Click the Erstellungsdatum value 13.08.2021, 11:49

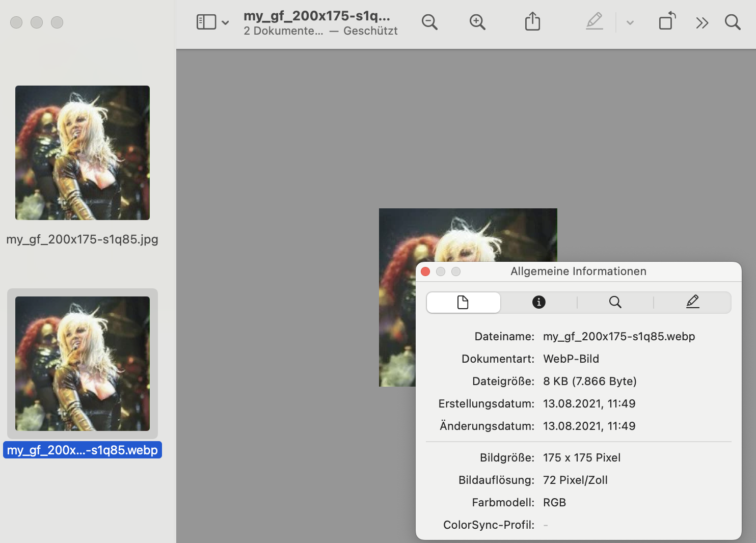(589, 403)
